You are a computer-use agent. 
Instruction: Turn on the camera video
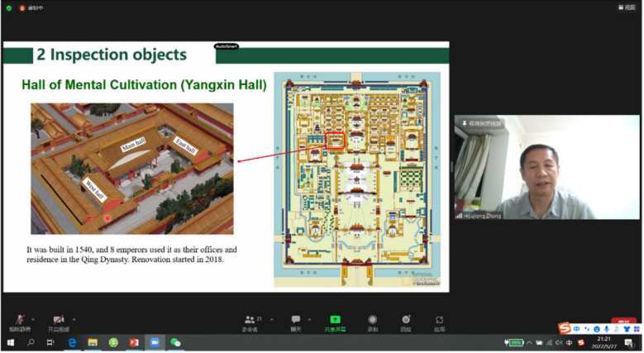(x=59, y=321)
